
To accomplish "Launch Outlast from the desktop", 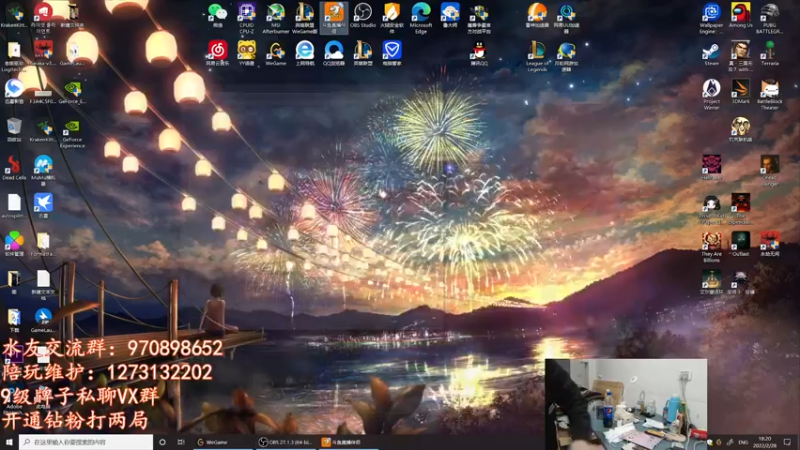I will 740,244.
